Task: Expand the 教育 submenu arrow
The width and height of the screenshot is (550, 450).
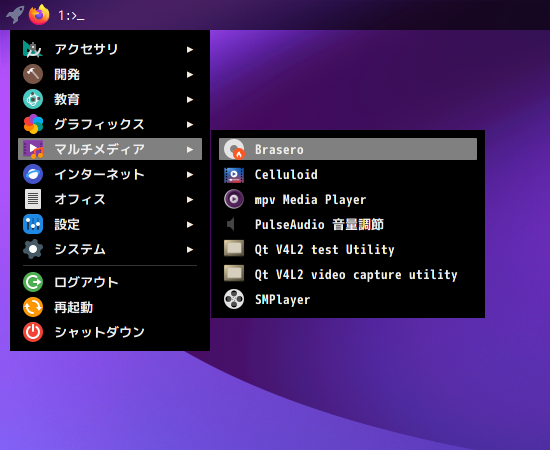Action: [190, 100]
